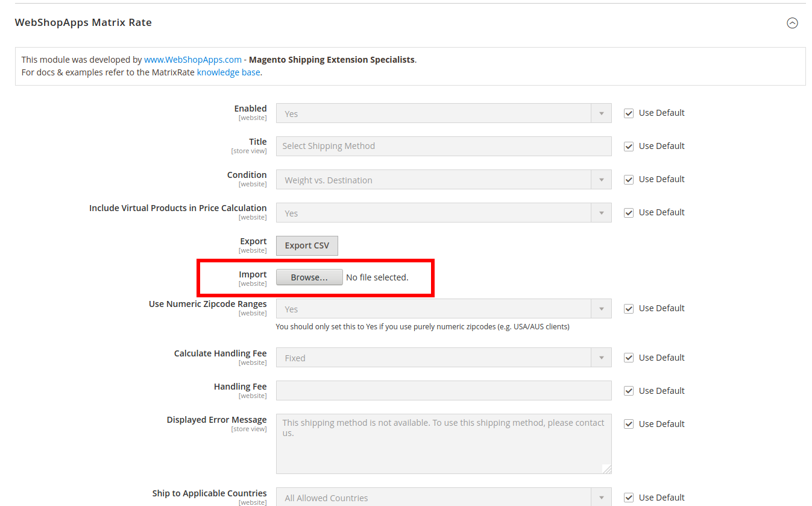The width and height of the screenshot is (812, 506).
Task: Click the Displayed Error Message text area
Action: click(443, 443)
